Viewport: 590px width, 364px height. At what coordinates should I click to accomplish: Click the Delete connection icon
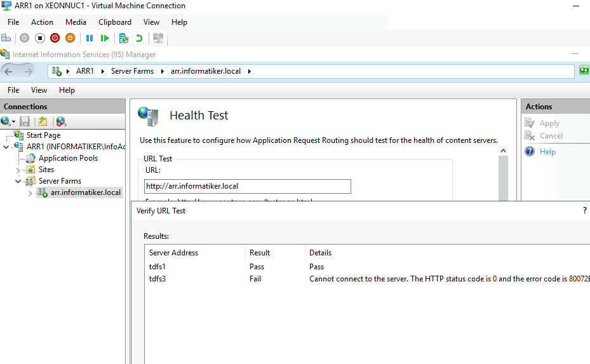[x=61, y=121]
